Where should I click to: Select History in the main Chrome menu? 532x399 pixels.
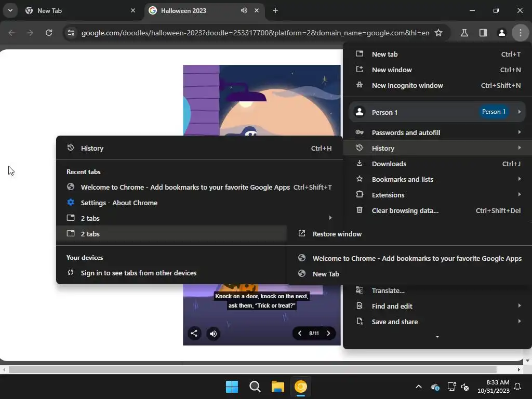click(437, 148)
